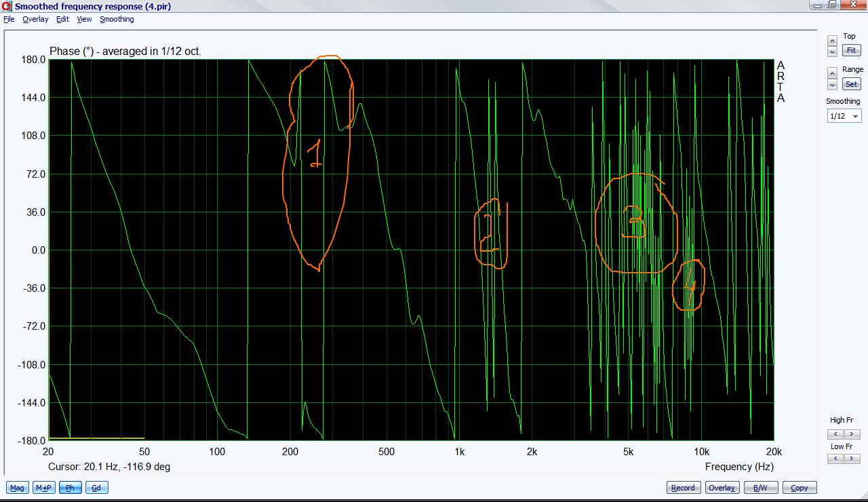Expand the Smoothing menu in menu bar
Viewport: 868px width, 502px height.
tap(117, 19)
